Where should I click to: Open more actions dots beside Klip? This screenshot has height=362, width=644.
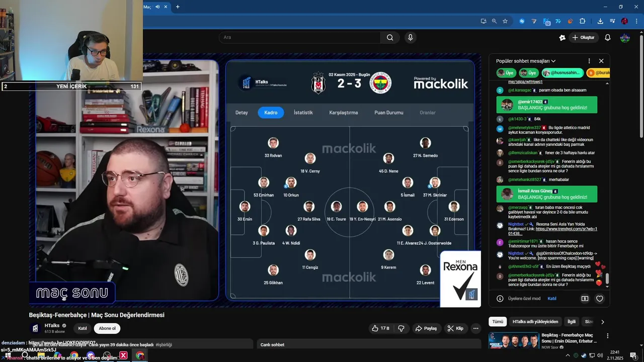(475, 328)
